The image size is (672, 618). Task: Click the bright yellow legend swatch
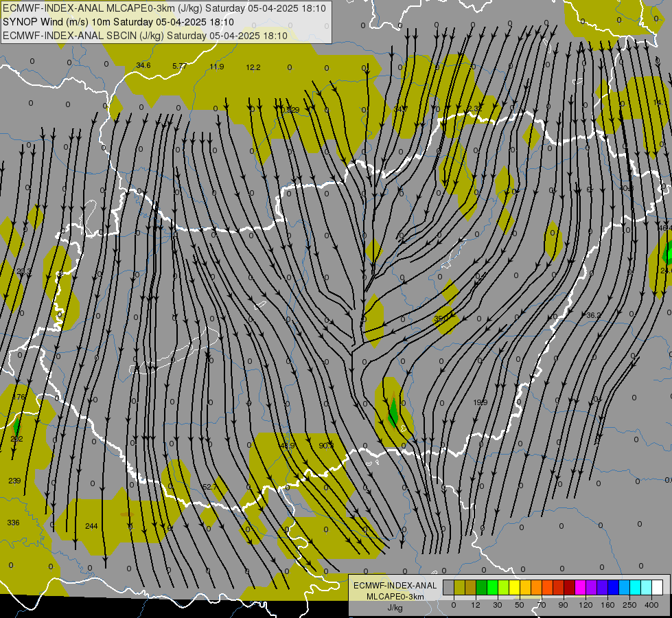click(515, 587)
